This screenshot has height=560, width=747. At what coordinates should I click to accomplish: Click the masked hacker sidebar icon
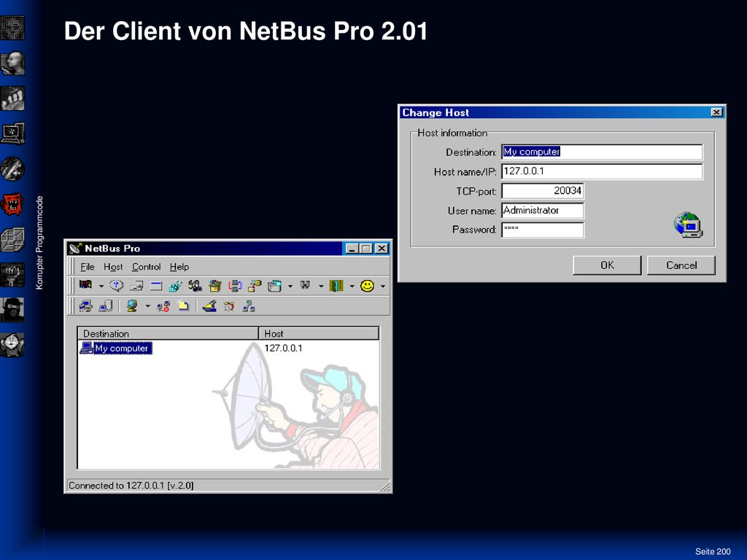[12, 310]
